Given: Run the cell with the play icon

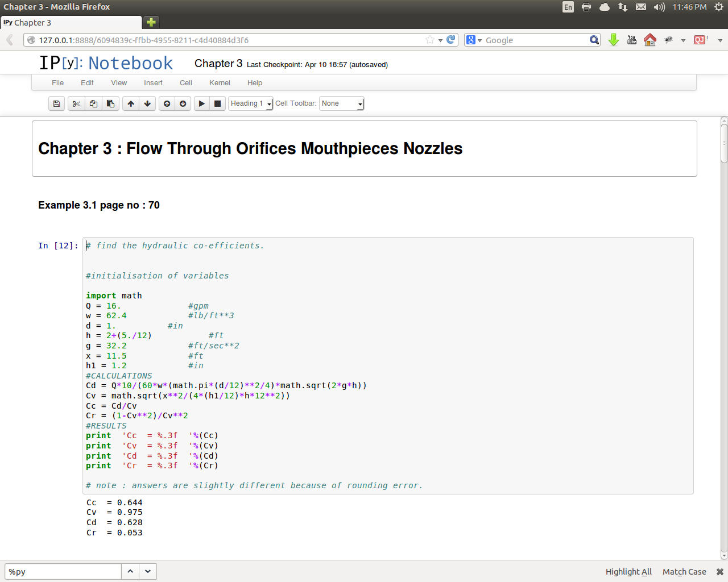Looking at the screenshot, I should 201,103.
